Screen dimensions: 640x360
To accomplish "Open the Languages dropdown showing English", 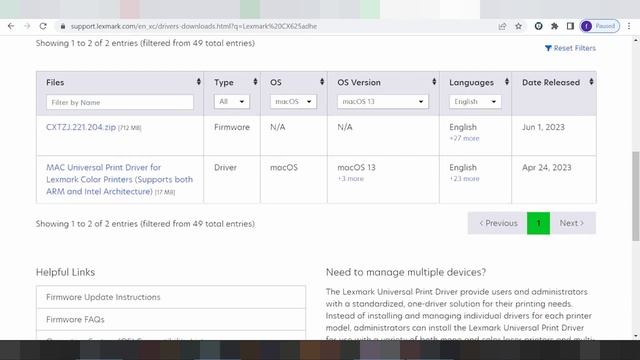I will pos(475,102).
